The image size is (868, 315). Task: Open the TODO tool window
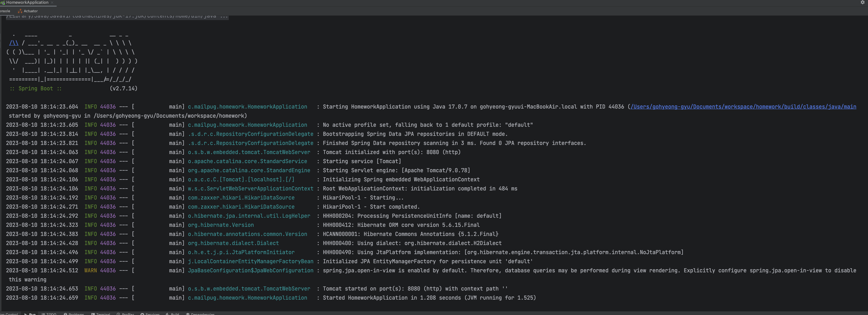click(49, 314)
